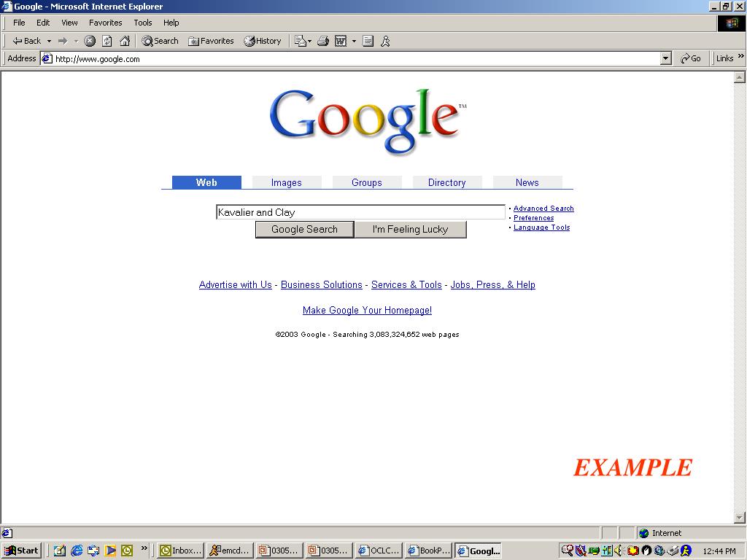
Task: Switch to the OCLC taskbar window
Action: [379, 551]
